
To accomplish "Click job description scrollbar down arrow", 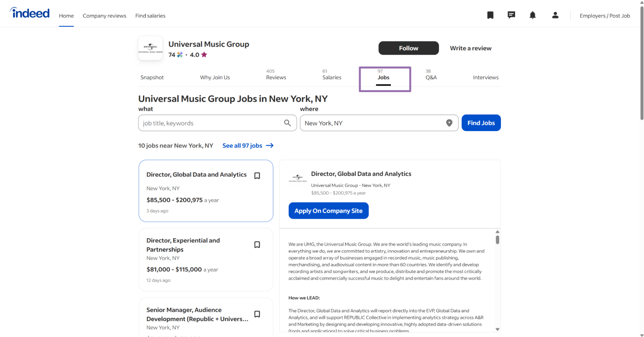I will pyautogui.click(x=497, y=329).
